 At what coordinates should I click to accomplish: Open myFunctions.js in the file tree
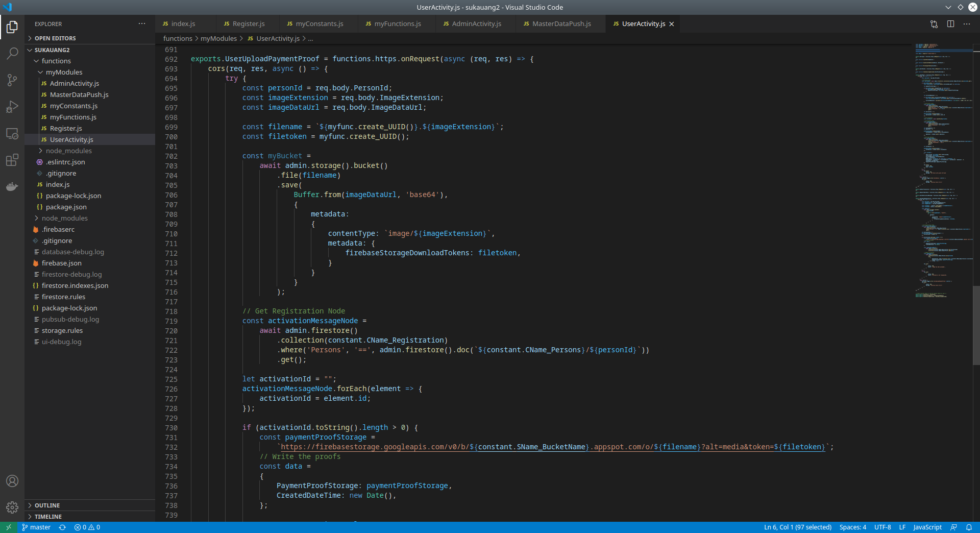click(90, 117)
